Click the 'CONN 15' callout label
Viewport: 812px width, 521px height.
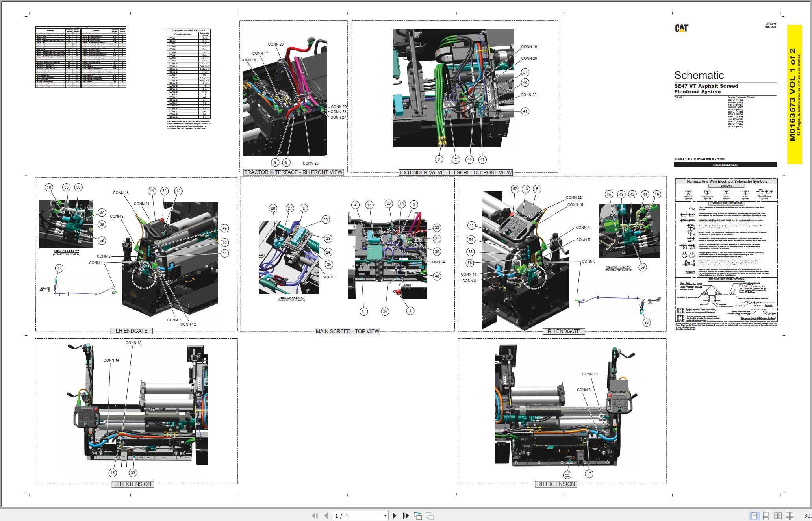[x=575, y=205]
